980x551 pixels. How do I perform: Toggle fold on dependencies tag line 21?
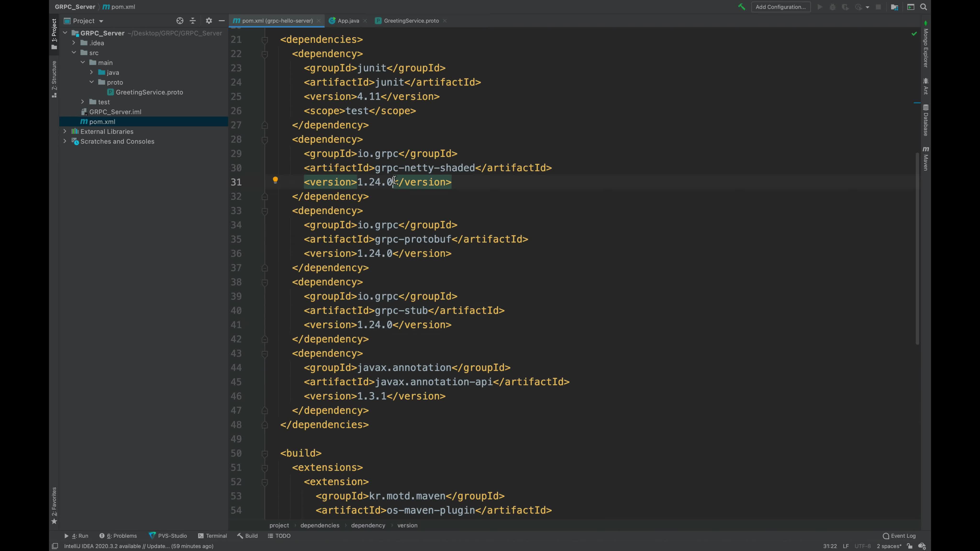tap(265, 39)
